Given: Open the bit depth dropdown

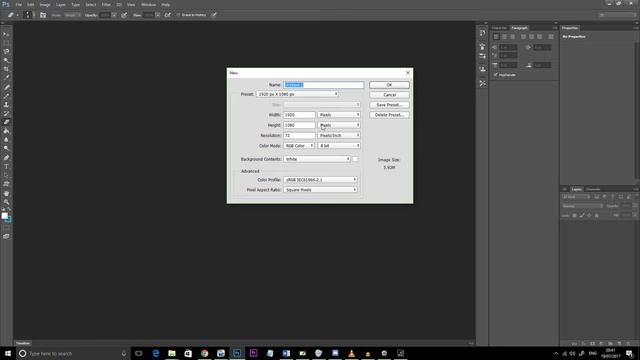Looking at the screenshot, I should point(339,146).
